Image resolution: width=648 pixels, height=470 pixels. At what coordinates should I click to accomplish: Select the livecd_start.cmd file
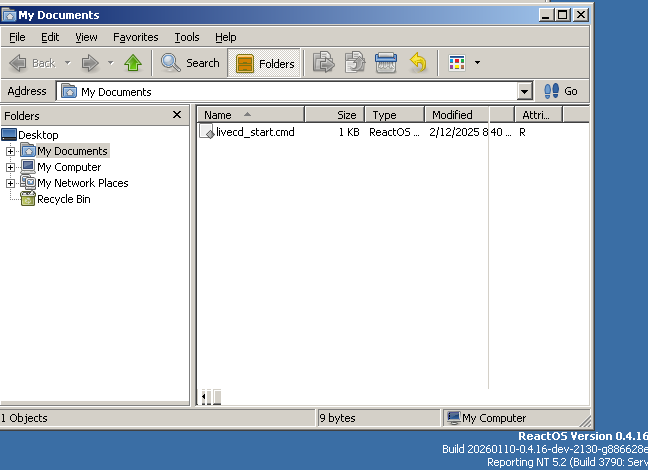pyautogui.click(x=254, y=132)
